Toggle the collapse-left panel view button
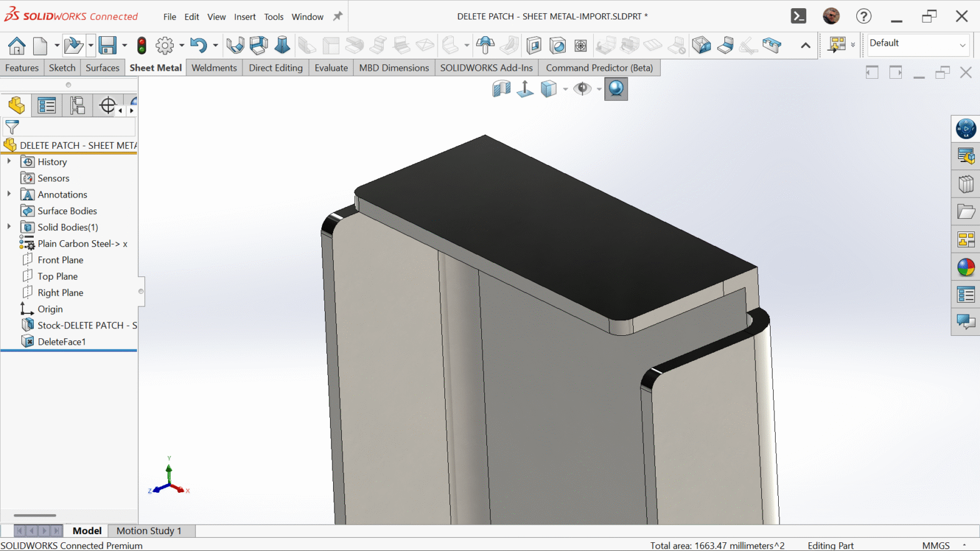 pyautogui.click(x=872, y=73)
